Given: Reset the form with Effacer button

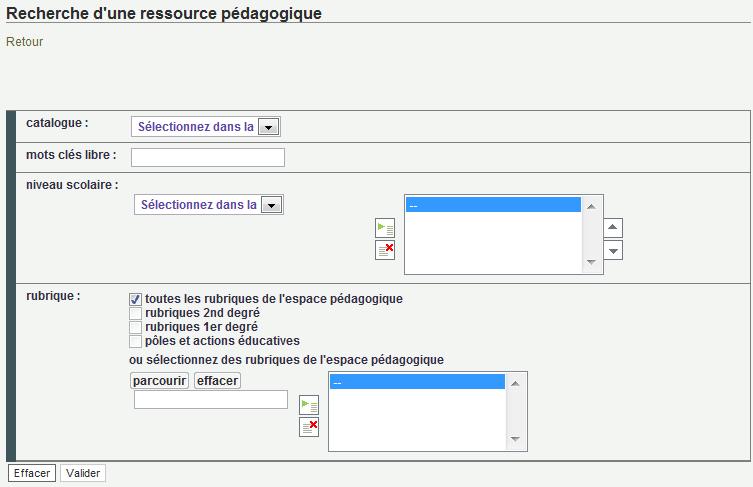Looking at the screenshot, I should pos(32,473).
